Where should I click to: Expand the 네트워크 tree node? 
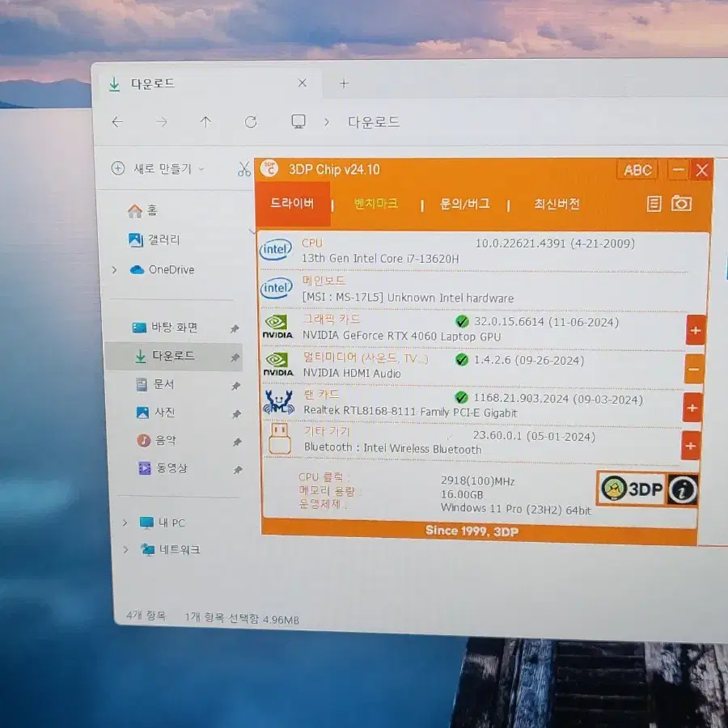(126, 550)
